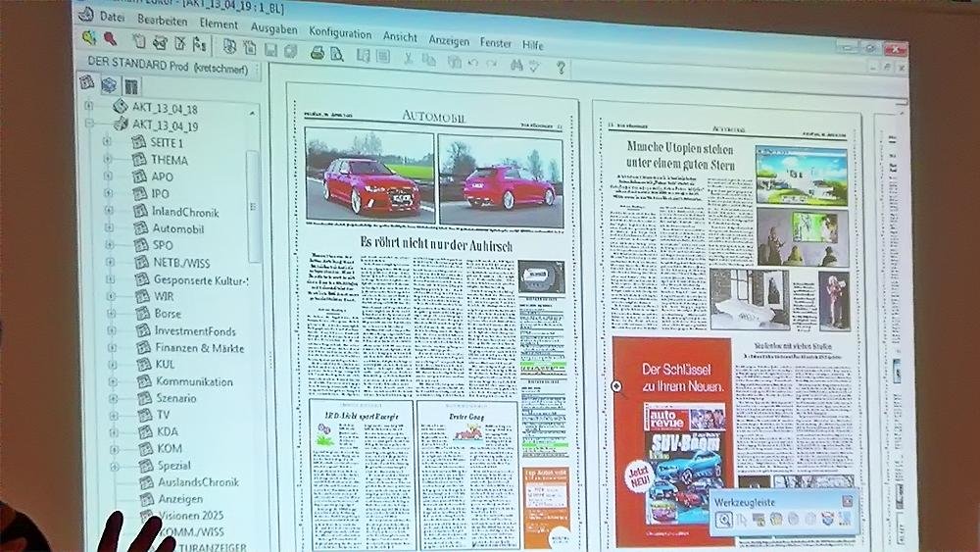Close the Werkzeugleiste floating palette

coord(847,501)
